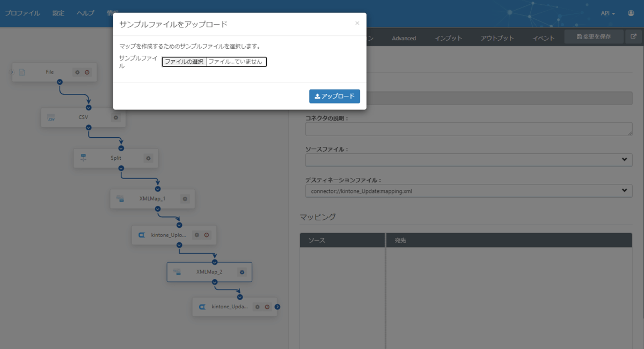
Task: Close the sample file upload dialog
Action: 357,23
